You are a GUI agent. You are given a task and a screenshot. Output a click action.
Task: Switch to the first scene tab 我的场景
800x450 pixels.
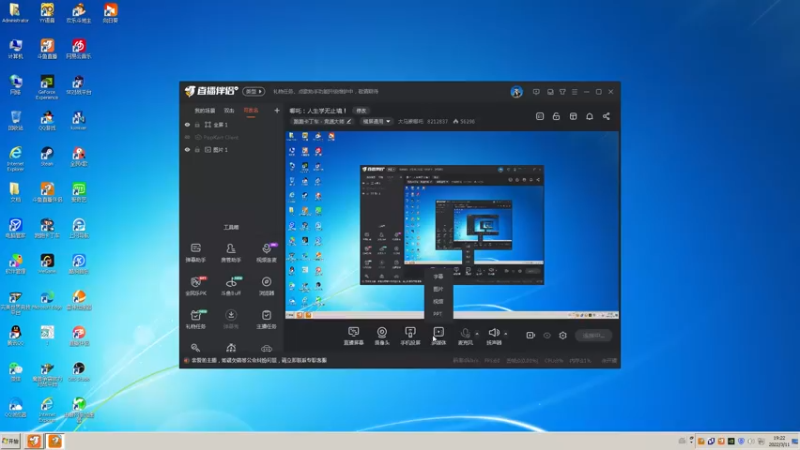coord(205,111)
